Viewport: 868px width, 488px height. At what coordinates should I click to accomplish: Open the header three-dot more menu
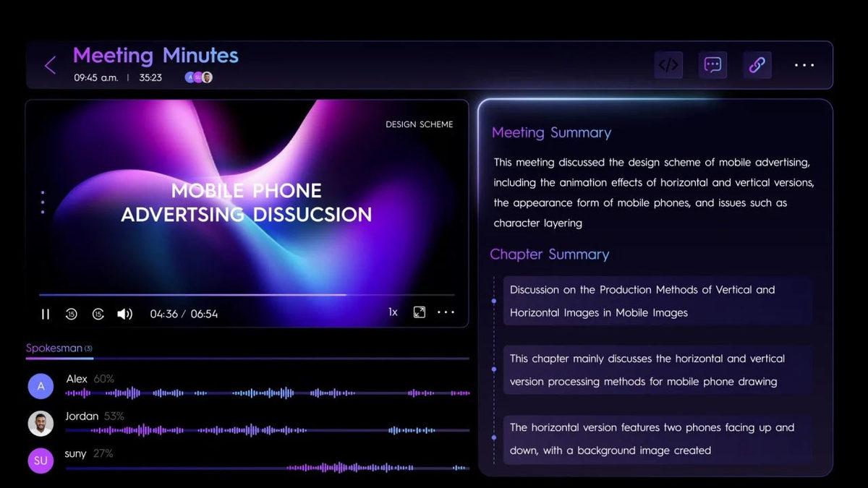(x=804, y=65)
